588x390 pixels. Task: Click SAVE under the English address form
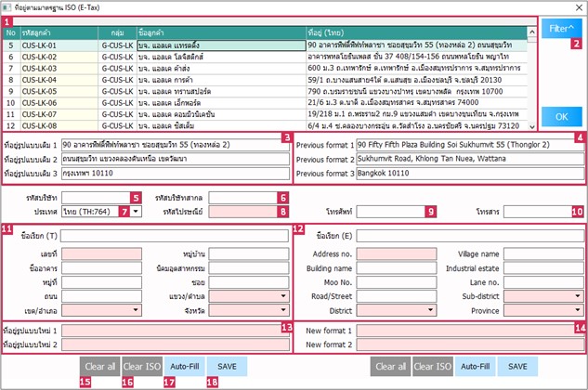[x=517, y=367]
